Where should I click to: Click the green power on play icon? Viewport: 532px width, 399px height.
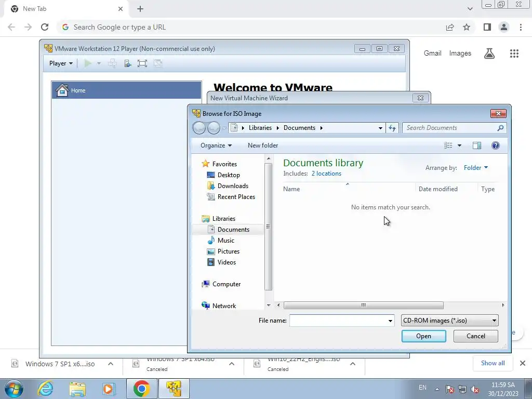coord(88,63)
